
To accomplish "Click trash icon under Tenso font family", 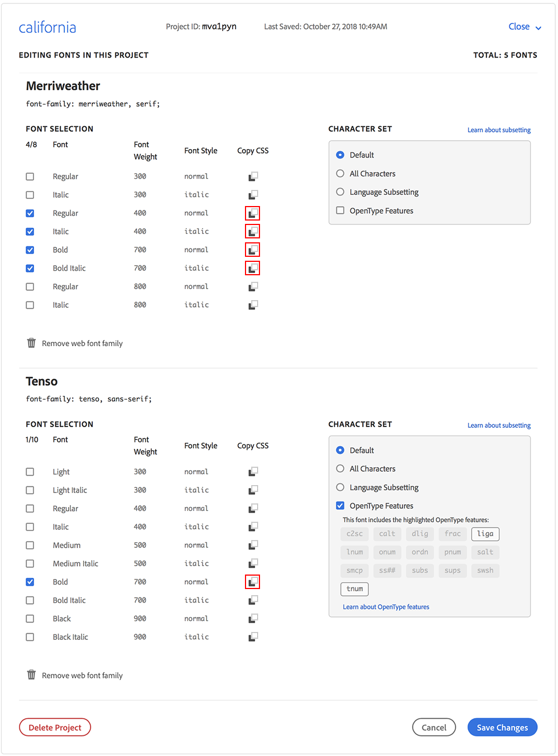I will click(x=31, y=675).
